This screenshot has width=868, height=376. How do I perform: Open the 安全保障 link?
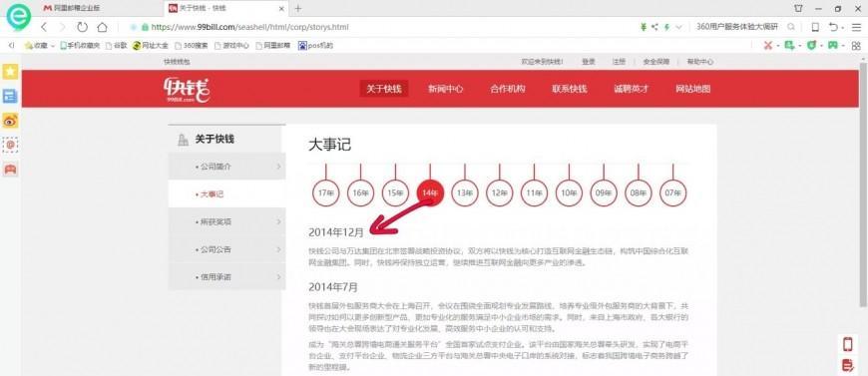click(655, 62)
